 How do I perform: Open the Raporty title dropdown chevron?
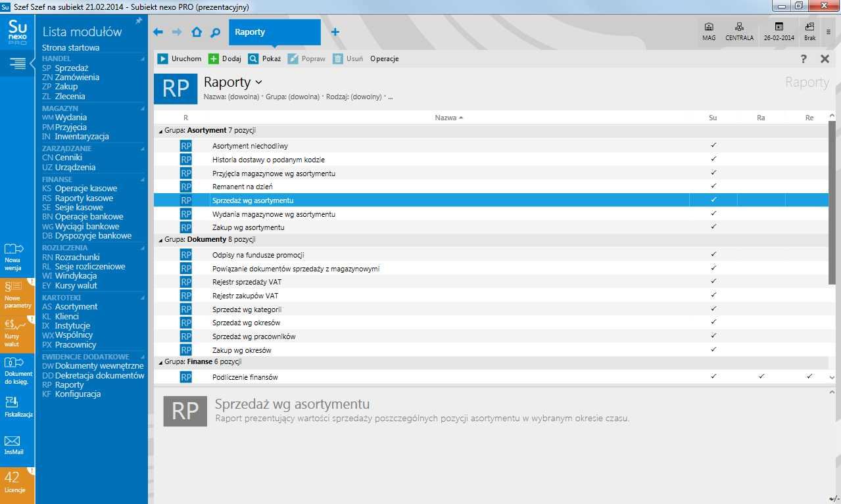pos(258,83)
